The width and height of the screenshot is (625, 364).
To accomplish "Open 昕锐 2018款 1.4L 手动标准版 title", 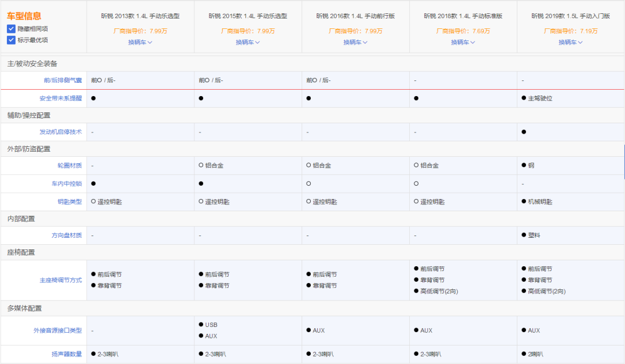I will (x=463, y=16).
